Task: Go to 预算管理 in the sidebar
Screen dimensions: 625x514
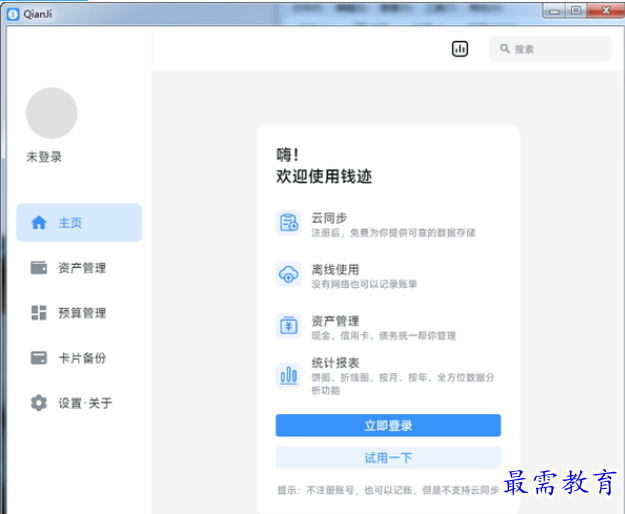Action: click(x=82, y=313)
